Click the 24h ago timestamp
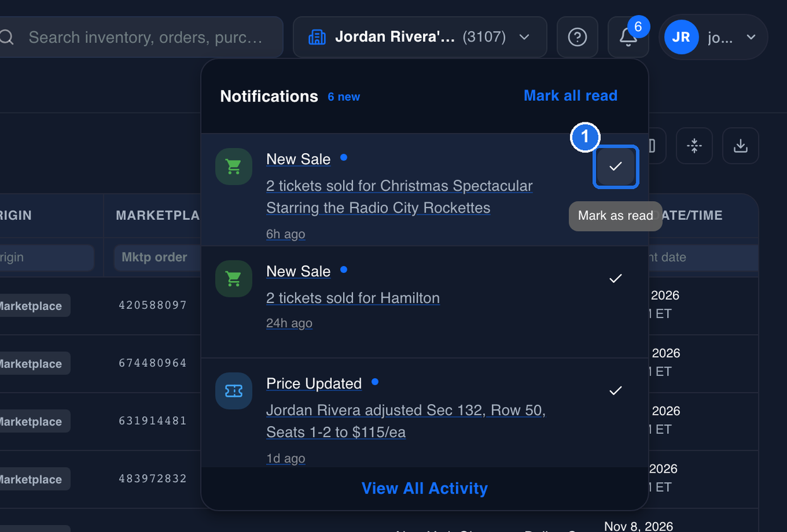Image resolution: width=787 pixels, height=532 pixels. [289, 323]
